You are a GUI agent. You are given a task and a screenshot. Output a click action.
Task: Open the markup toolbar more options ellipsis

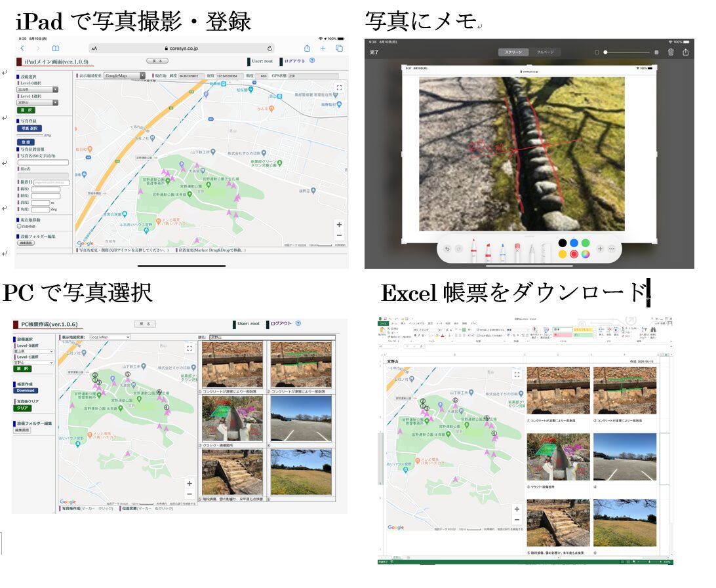click(x=612, y=249)
